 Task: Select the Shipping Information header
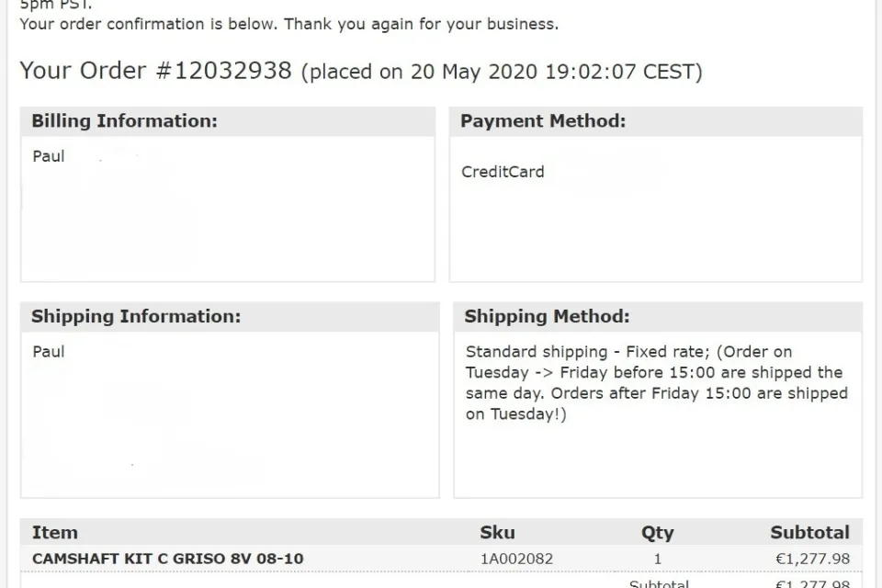coord(136,317)
